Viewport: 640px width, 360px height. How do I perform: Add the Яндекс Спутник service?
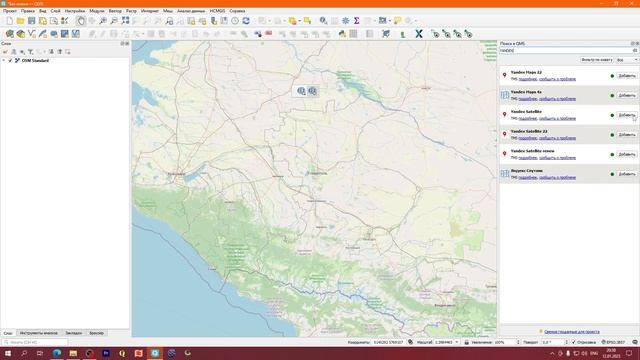point(627,174)
